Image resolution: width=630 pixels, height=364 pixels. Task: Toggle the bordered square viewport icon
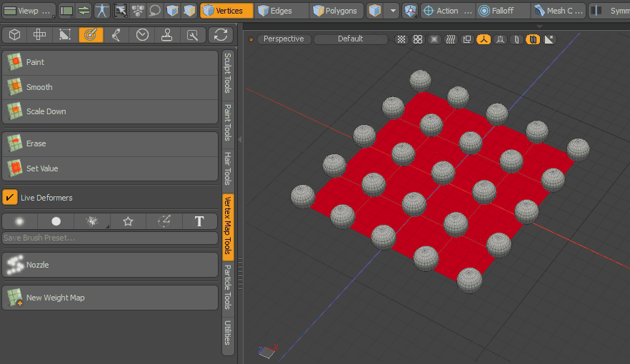[x=434, y=39]
